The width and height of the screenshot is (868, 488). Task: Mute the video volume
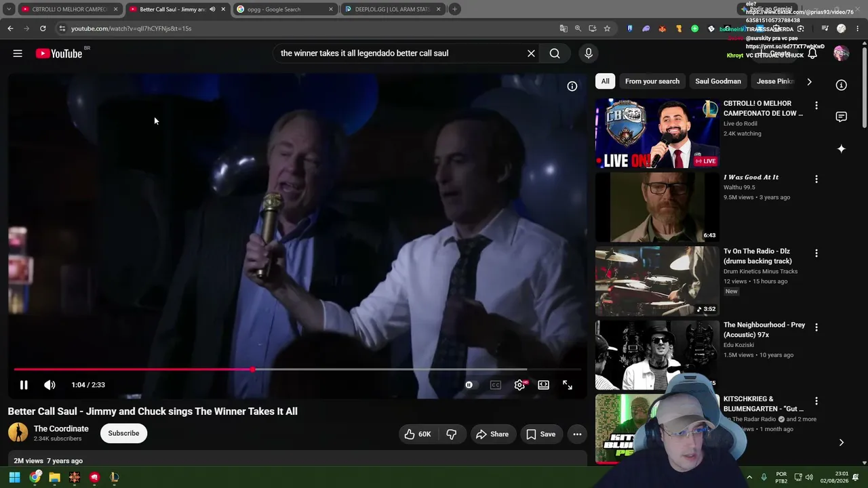pos(50,385)
